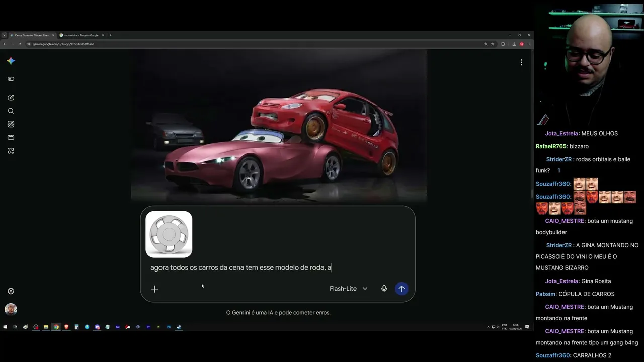Open the conversation three-dot menu
The image size is (644, 362).
521,62
